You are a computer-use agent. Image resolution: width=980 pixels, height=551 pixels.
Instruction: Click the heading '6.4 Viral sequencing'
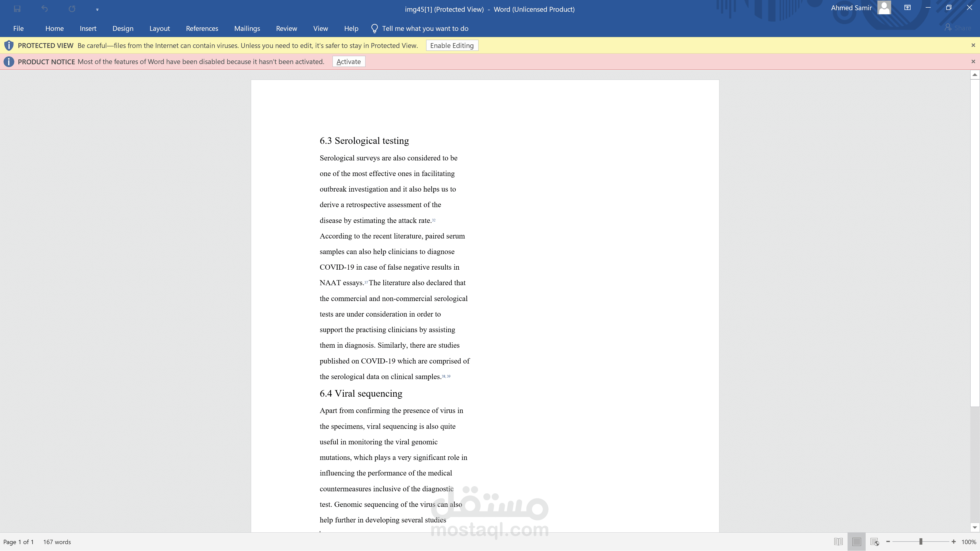(361, 394)
